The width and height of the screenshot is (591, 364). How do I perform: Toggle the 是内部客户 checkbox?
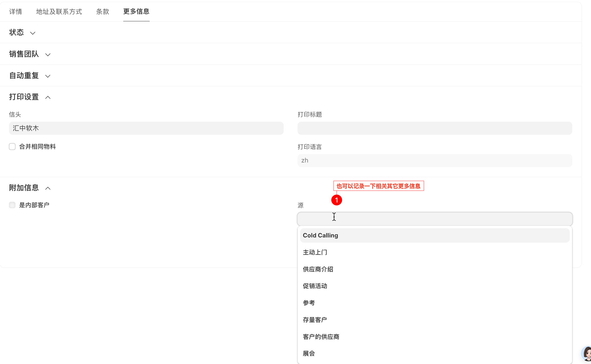pyautogui.click(x=12, y=205)
